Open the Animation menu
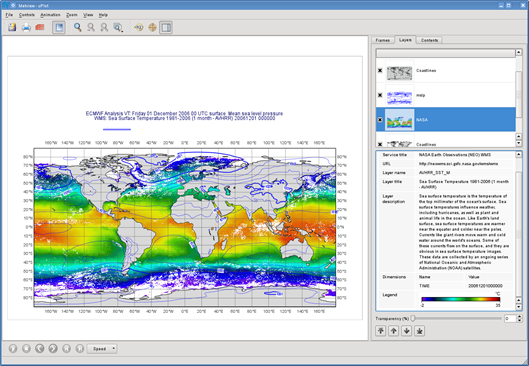The height and width of the screenshot is (366, 529). [x=50, y=15]
